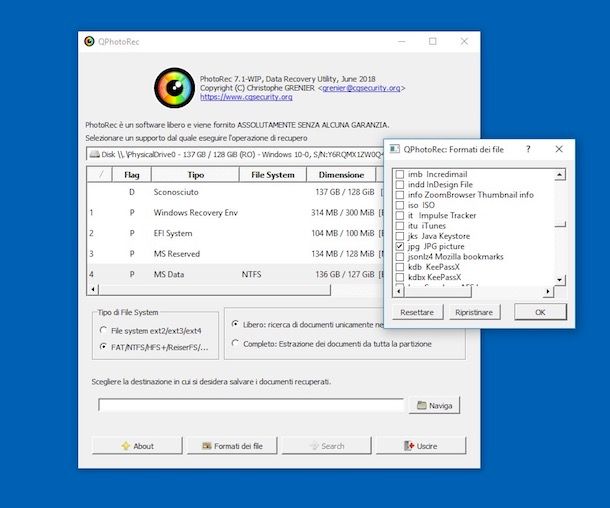The width and height of the screenshot is (610, 508).
Task: Check the kdb KeePassX format
Action: [400, 267]
